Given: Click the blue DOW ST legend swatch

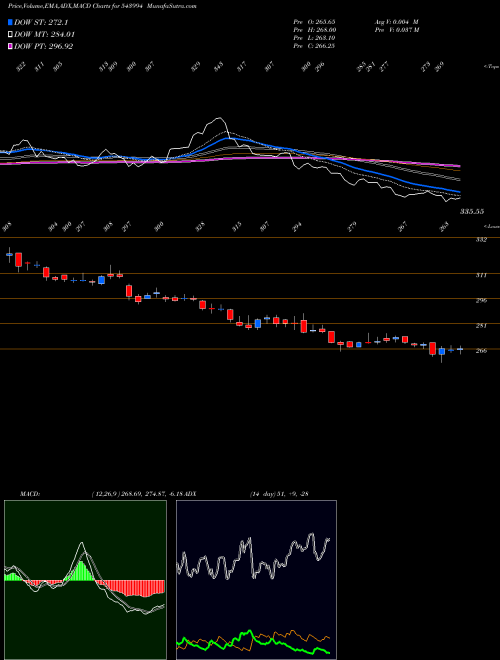Looking at the screenshot, I should pyautogui.click(x=10, y=22).
